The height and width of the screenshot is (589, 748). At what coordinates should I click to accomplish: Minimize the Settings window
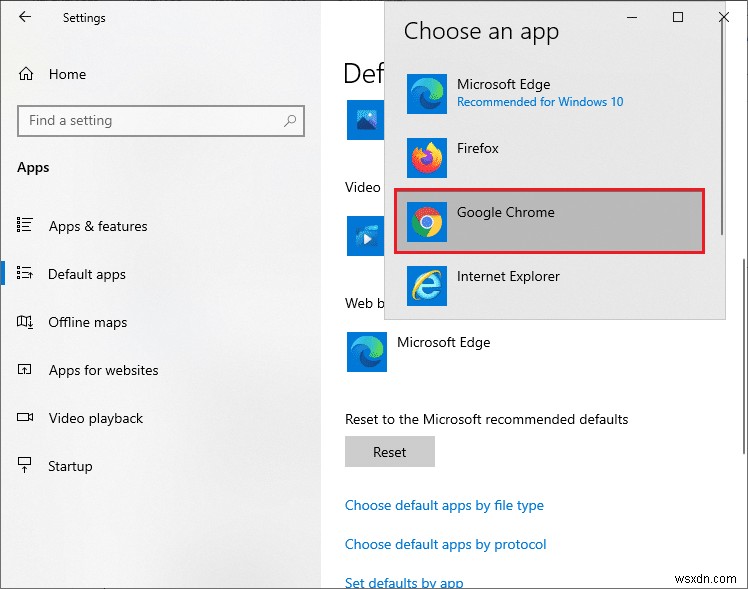point(632,17)
